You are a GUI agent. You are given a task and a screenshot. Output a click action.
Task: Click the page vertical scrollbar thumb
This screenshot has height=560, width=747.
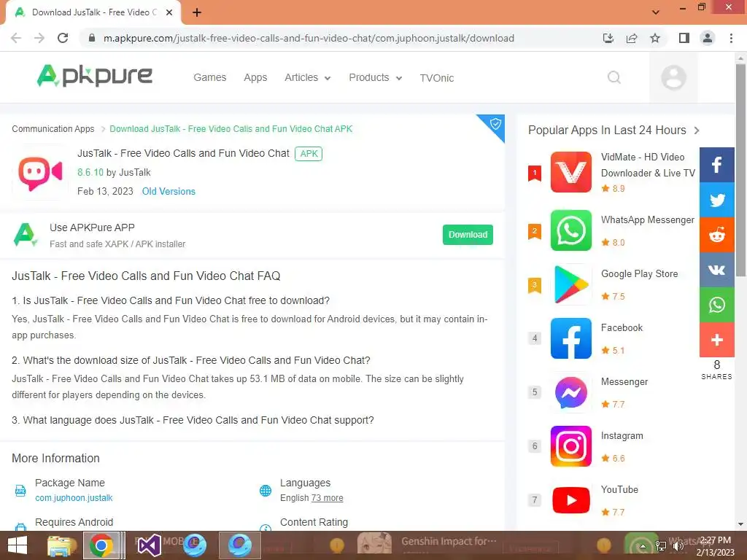(740, 169)
